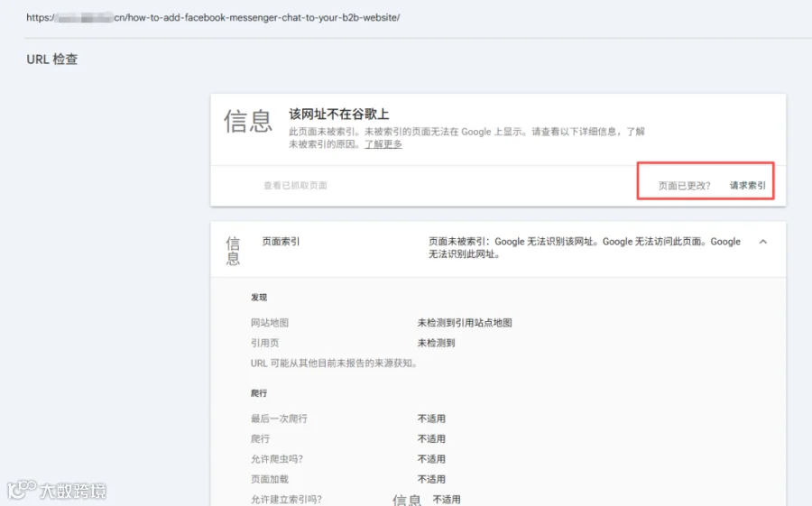The image size is (812, 506).
Task: Click the 发现 section heading
Action: (x=259, y=298)
